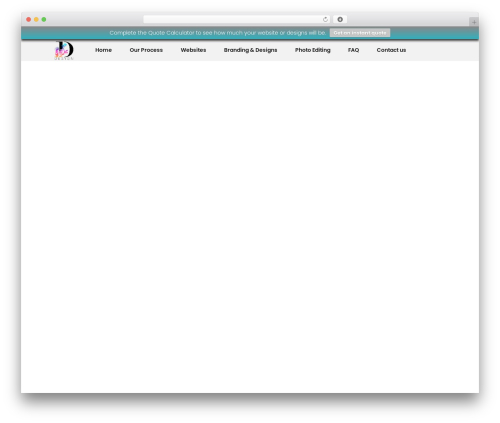Click the Get an instant quote button
This screenshot has height=423, width=500.
coord(360,33)
